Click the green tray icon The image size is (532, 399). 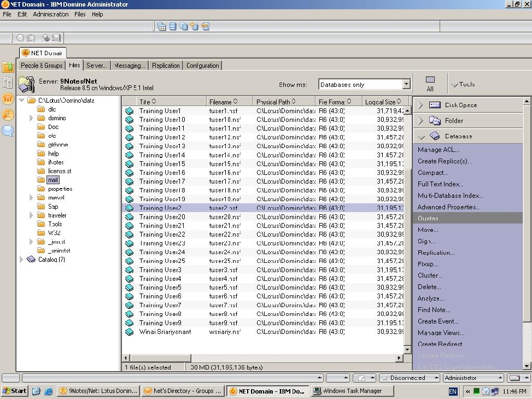click(x=477, y=391)
